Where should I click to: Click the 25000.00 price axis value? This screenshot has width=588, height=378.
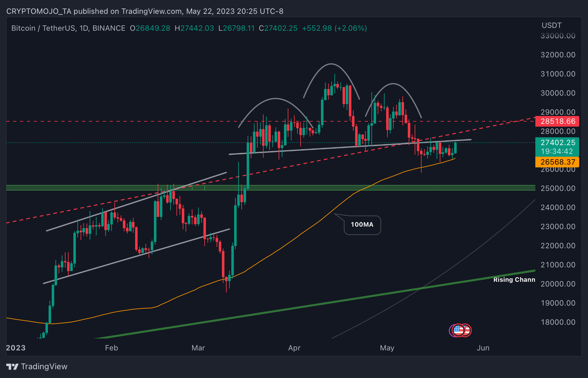[x=558, y=188]
